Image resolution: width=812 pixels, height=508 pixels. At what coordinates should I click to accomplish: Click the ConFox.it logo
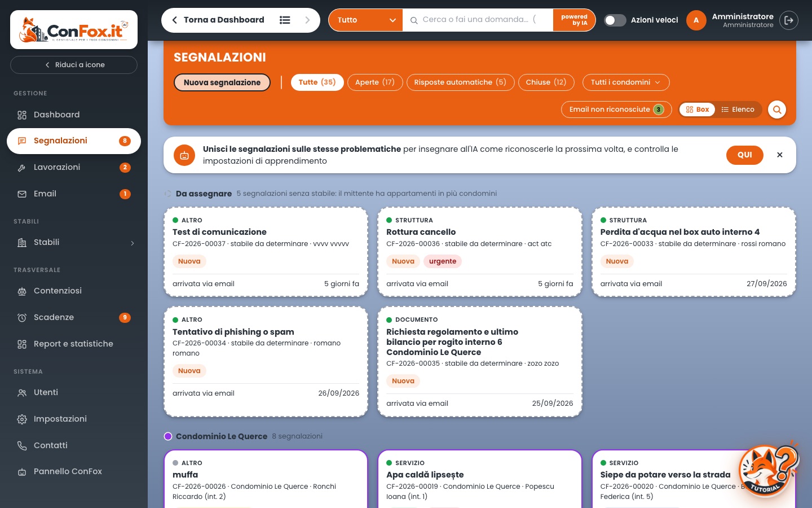(x=74, y=29)
